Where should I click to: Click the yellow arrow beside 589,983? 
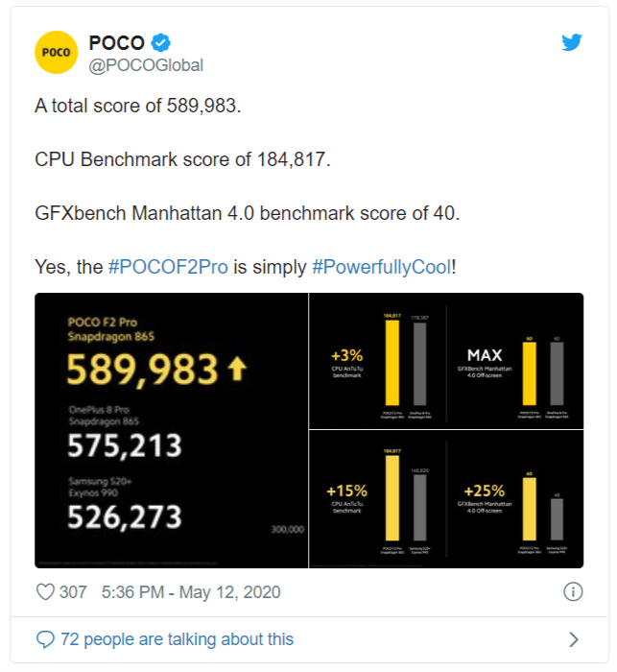(237, 369)
